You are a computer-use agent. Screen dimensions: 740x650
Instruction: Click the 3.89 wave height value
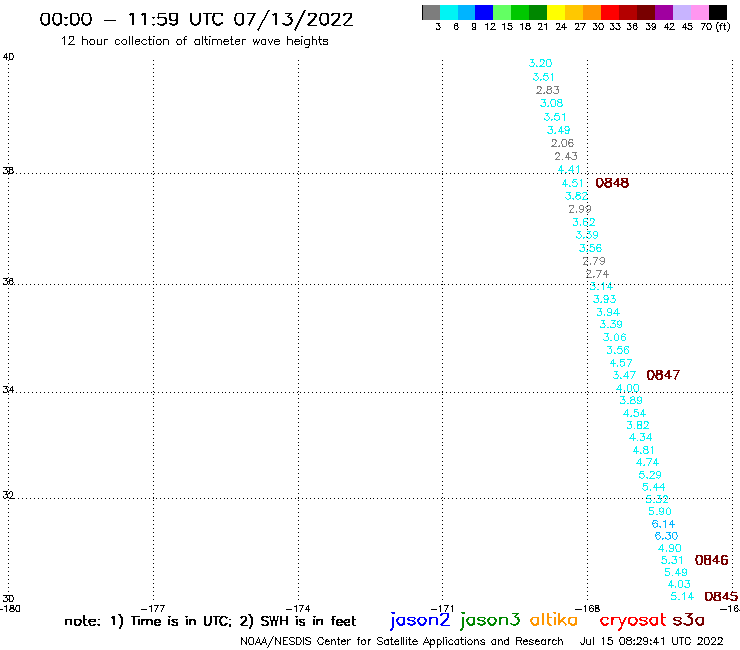(x=631, y=401)
